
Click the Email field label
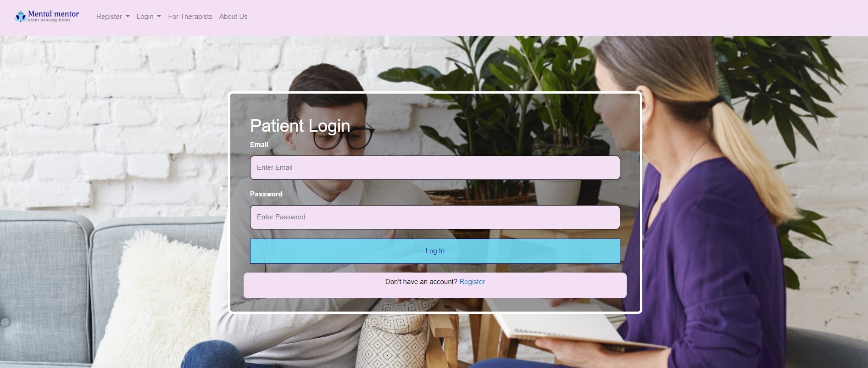click(x=259, y=144)
